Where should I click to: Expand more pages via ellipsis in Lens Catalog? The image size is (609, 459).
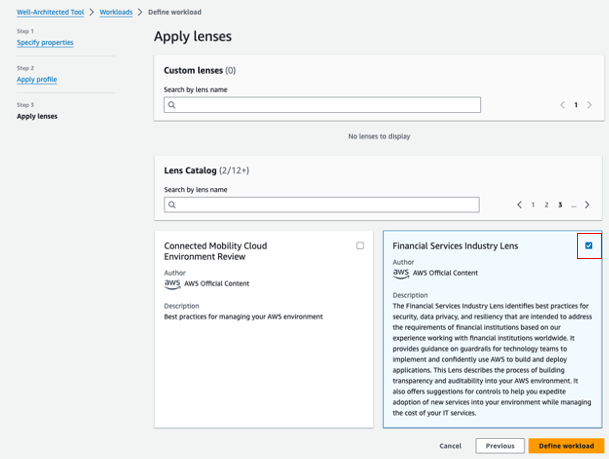click(574, 205)
